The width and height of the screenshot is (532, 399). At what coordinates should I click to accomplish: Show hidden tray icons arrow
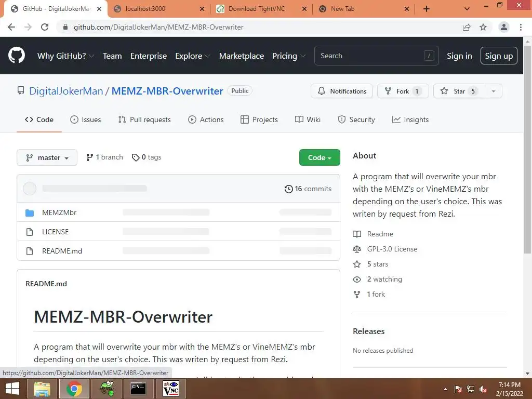445,389
